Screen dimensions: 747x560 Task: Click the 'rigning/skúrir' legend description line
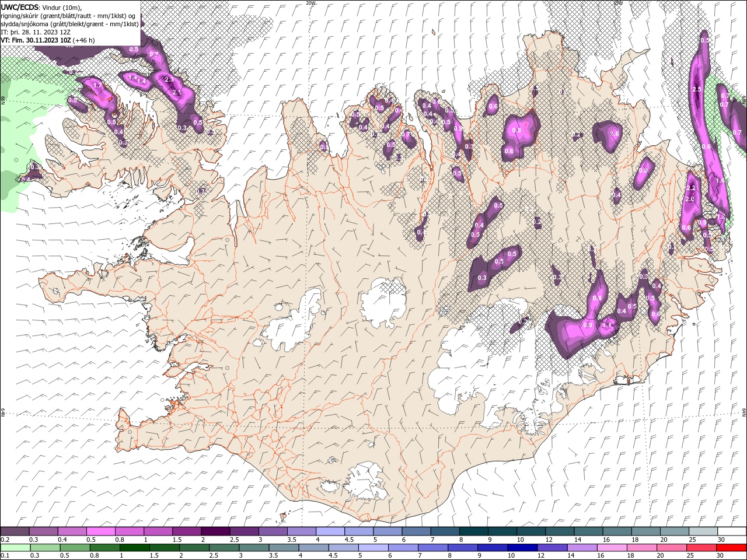pyautogui.click(x=68, y=16)
